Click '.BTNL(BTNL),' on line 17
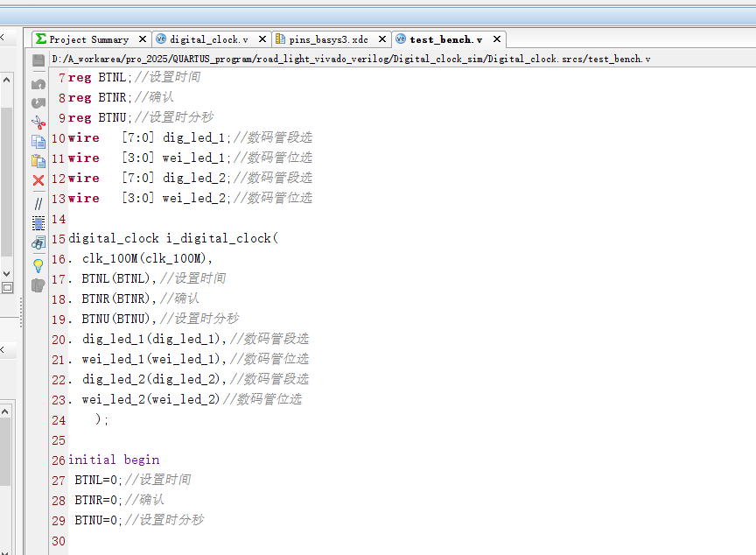The image size is (756, 555). click(x=112, y=278)
